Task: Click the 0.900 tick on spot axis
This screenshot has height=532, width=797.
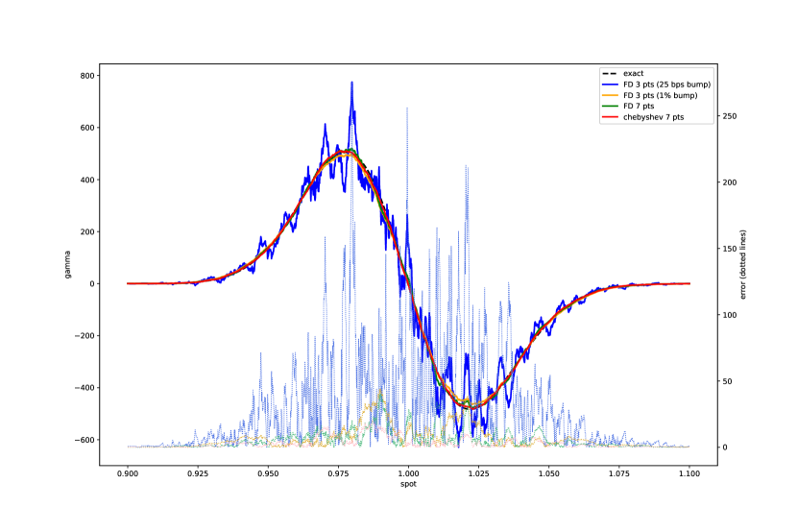Action: [x=128, y=473]
